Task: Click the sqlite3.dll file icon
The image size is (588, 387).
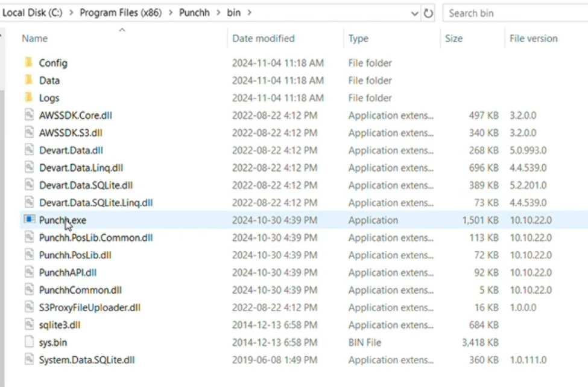Action: [30, 324]
